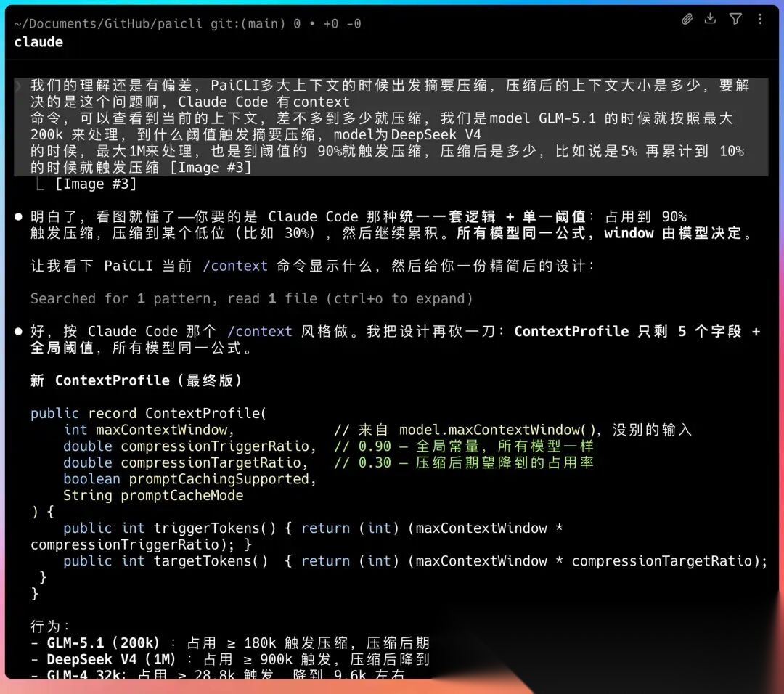784x694 pixels.
Task: Click the download icon in block header
Action: 710,19
